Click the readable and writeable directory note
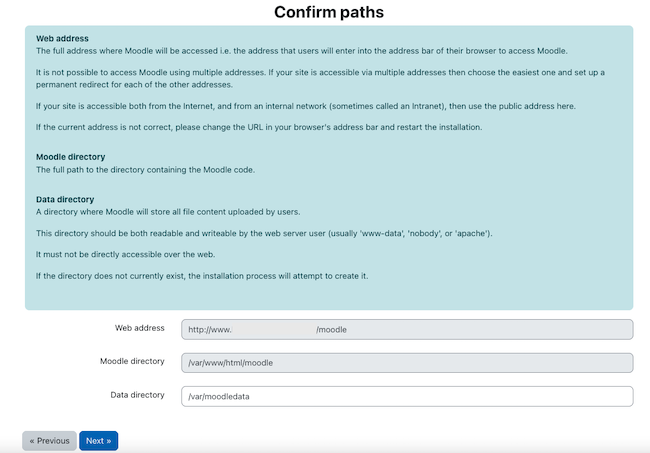This screenshot has width=650, height=453. click(x=264, y=233)
